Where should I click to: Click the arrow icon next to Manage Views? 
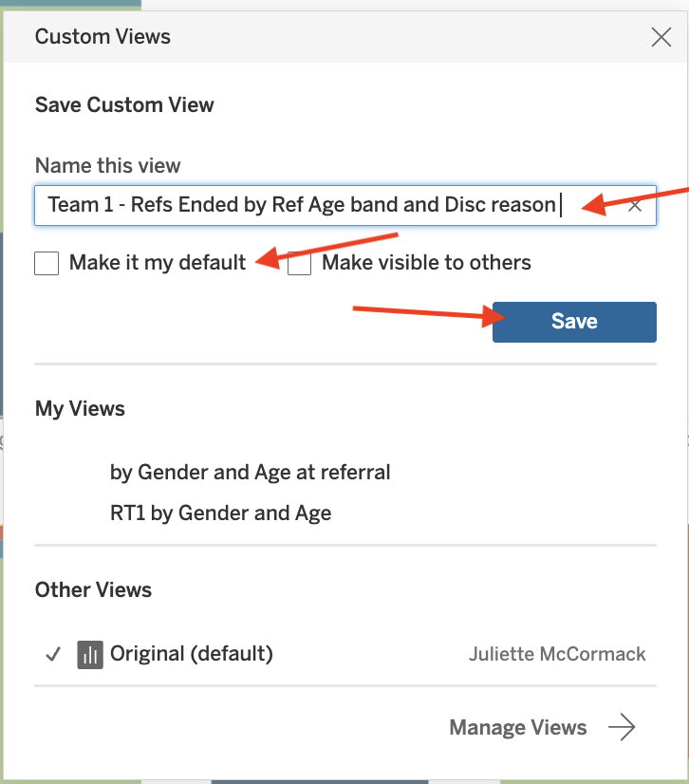point(622,728)
